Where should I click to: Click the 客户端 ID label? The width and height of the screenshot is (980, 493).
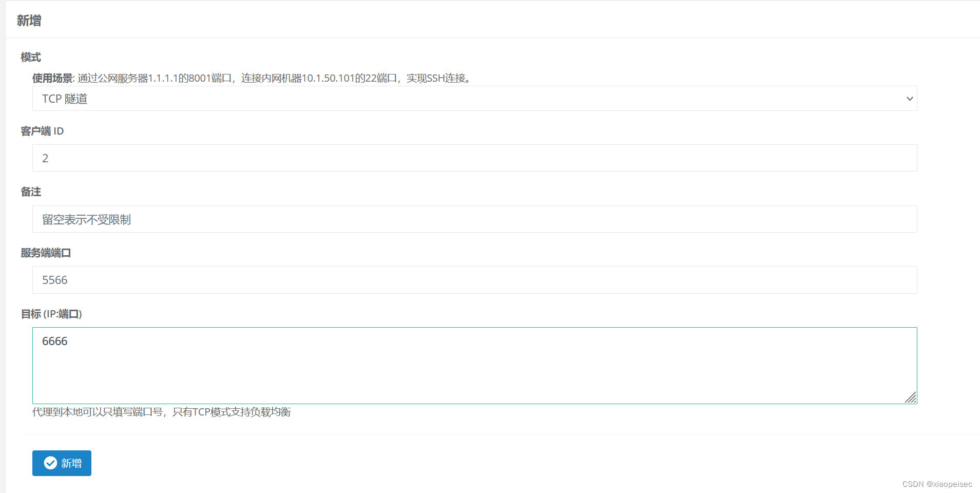click(42, 131)
